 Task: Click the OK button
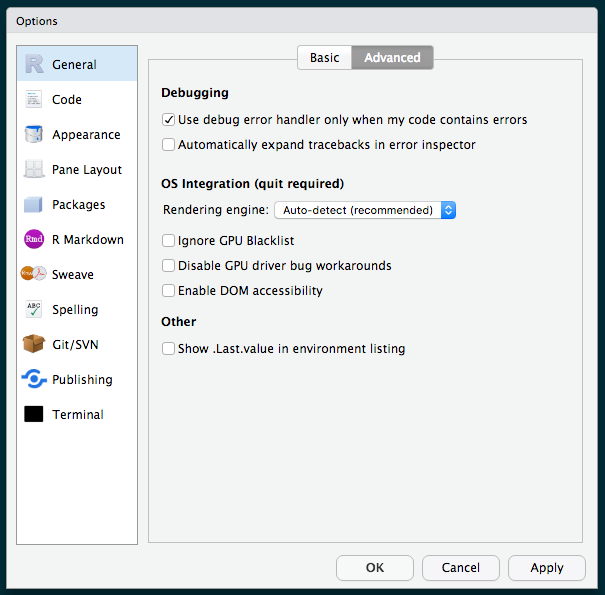pos(375,568)
